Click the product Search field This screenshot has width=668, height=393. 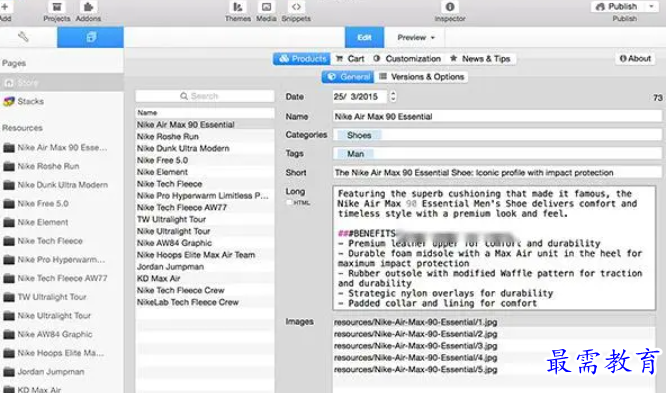click(205, 96)
